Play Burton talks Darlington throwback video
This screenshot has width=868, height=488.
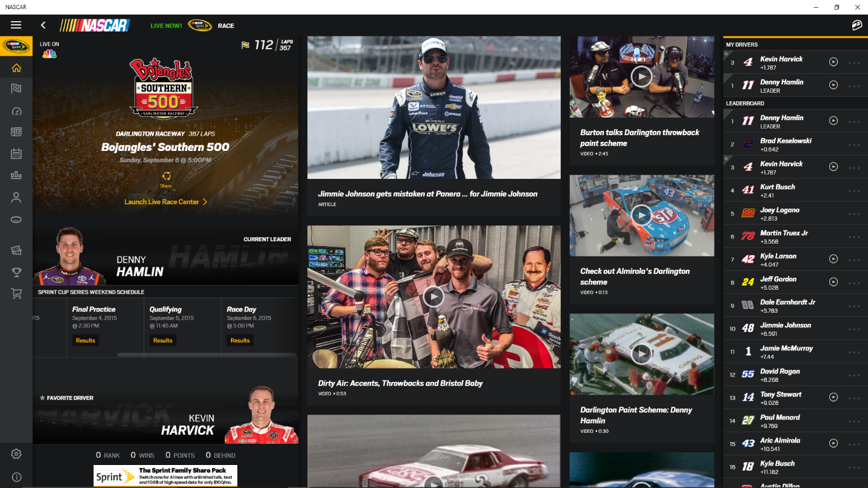[641, 76]
